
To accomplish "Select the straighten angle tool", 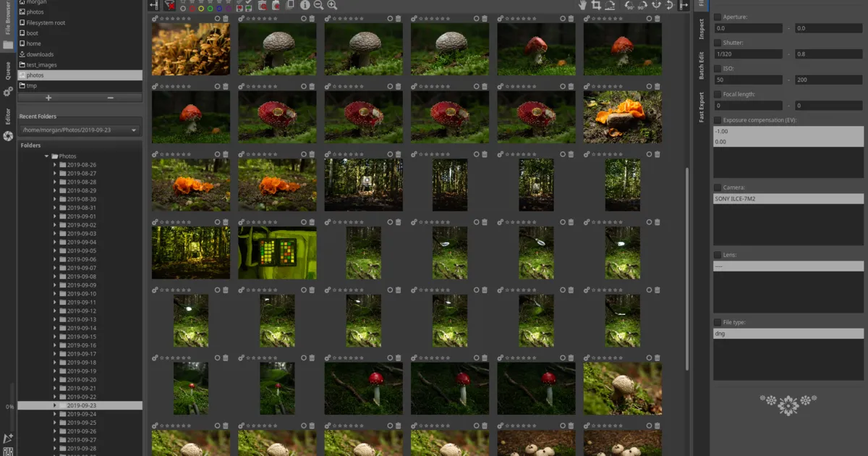I will coord(610,5).
